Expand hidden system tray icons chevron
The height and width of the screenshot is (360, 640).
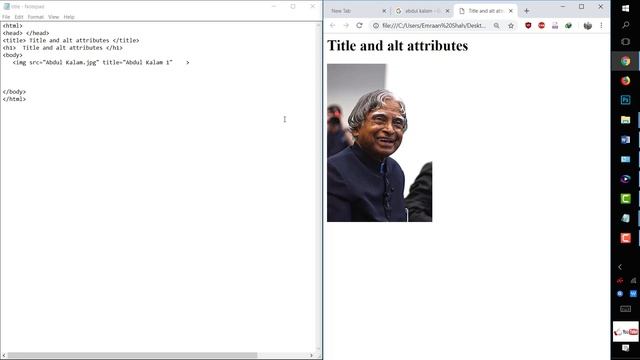click(x=620, y=267)
